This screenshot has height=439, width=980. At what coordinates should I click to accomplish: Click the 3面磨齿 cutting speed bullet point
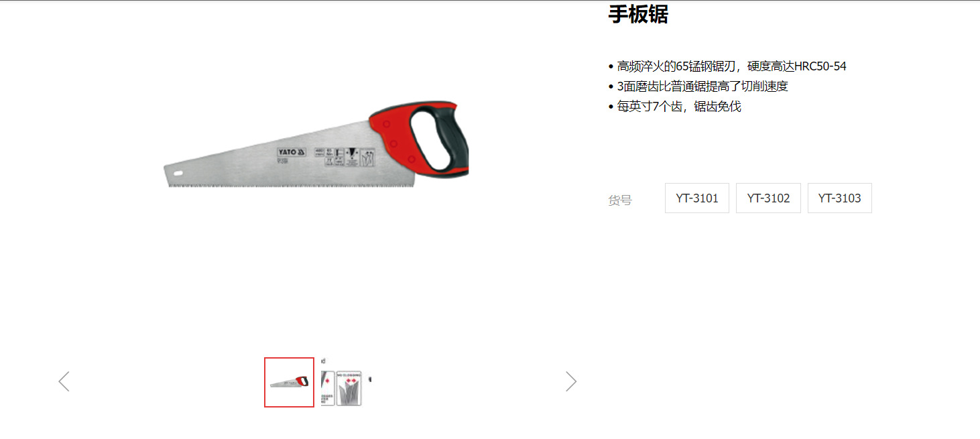point(698,86)
